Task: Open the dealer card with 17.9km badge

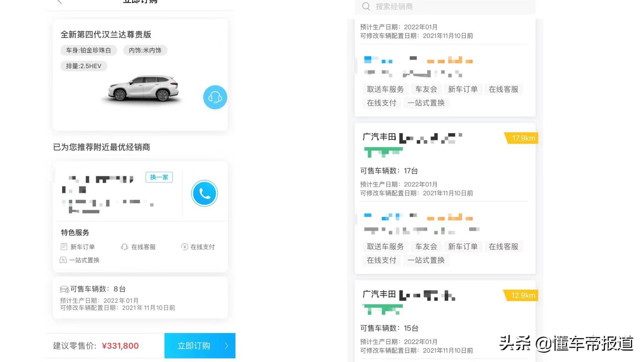Action: [445, 198]
